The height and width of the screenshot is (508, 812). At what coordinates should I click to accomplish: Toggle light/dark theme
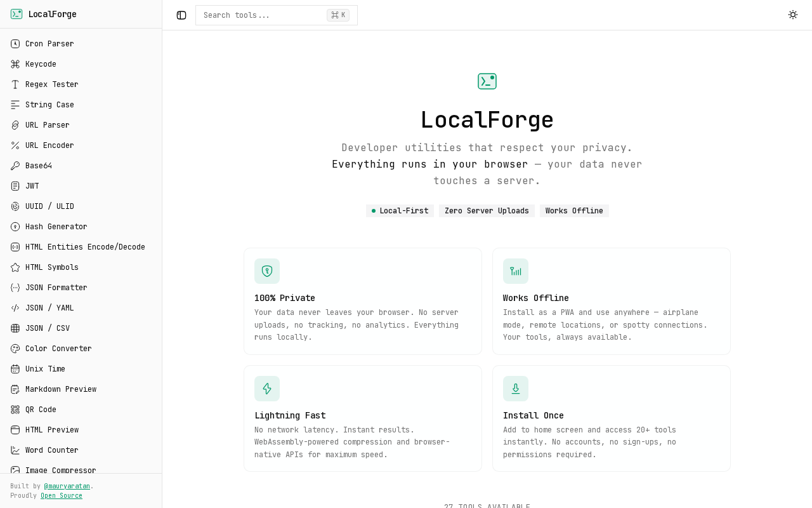tap(793, 15)
